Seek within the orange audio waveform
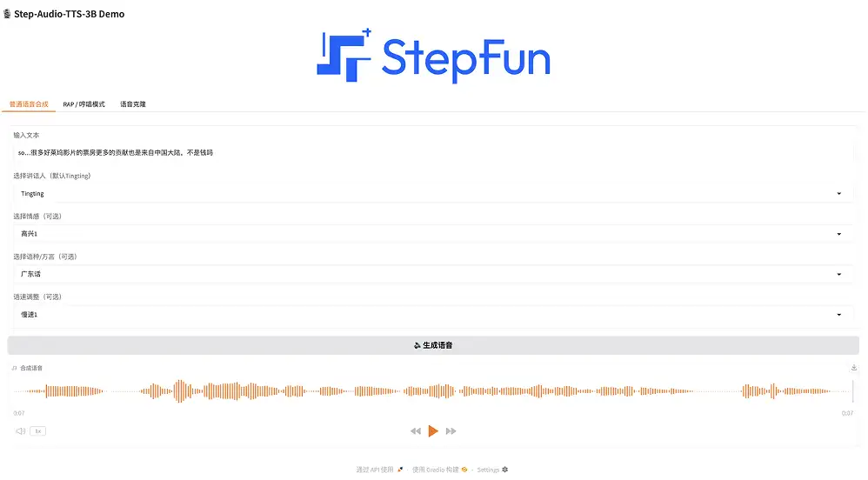The height and width of the screenshot is (480, 868). tap(432, 390)
